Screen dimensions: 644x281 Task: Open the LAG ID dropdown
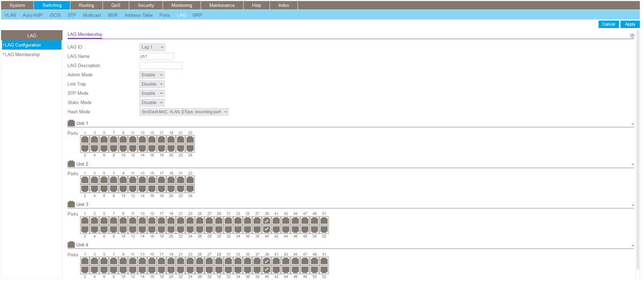(152, 47)
